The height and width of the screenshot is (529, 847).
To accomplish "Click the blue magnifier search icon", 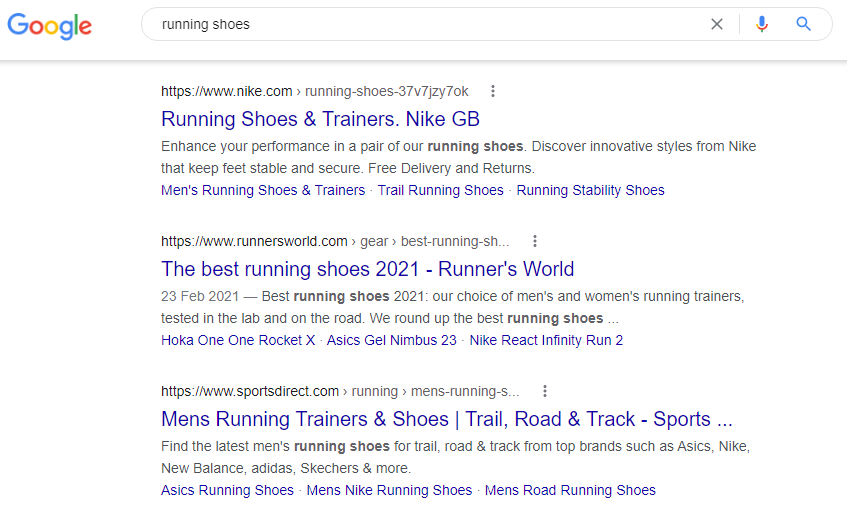I will tap(803, 24).
